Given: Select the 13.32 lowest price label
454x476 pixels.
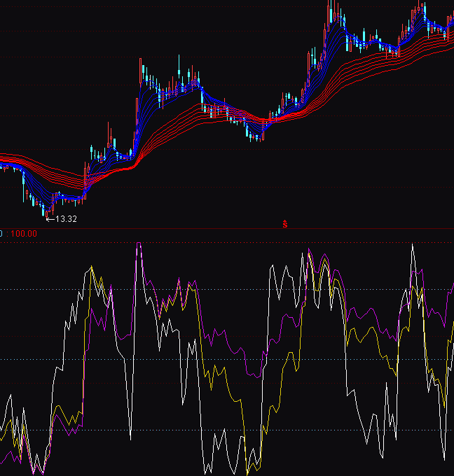Looking at the screenshot, I should [x=66, y=219].
